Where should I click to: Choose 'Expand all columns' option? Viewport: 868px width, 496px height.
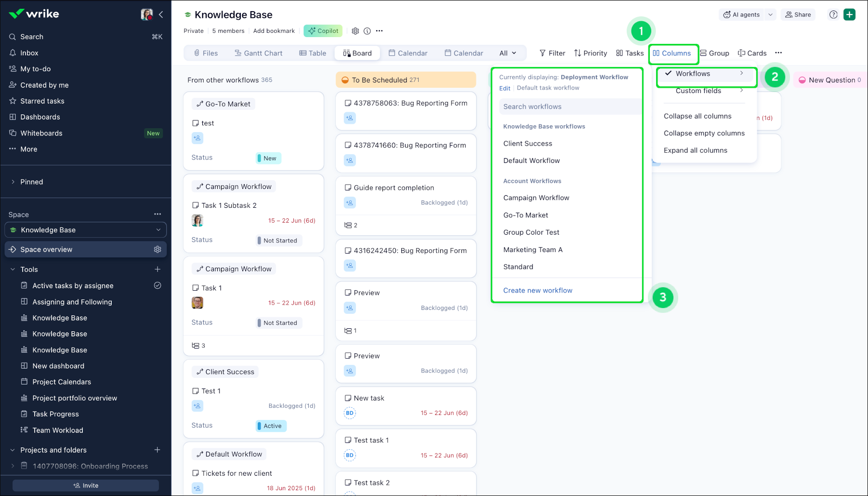click(x=696, y=150)
